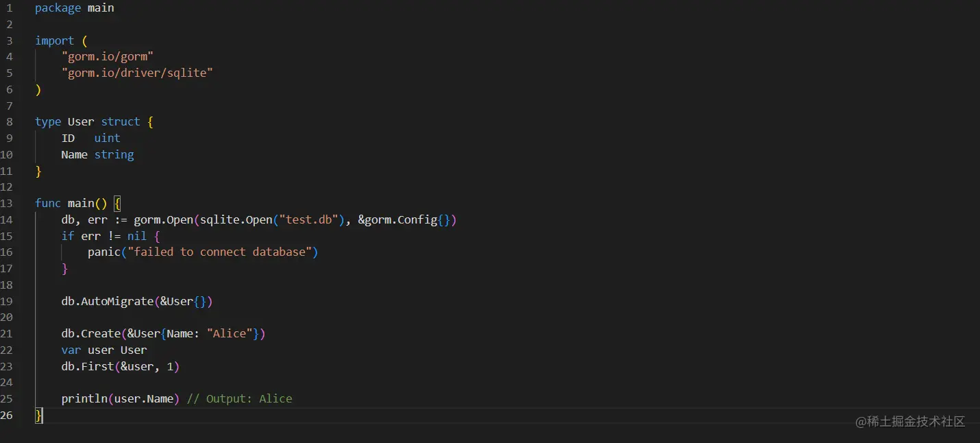Click the "// Output: Alice" comment
Image resolution: width=980 pixels, height=443 pixels.
tap(240, 398)
